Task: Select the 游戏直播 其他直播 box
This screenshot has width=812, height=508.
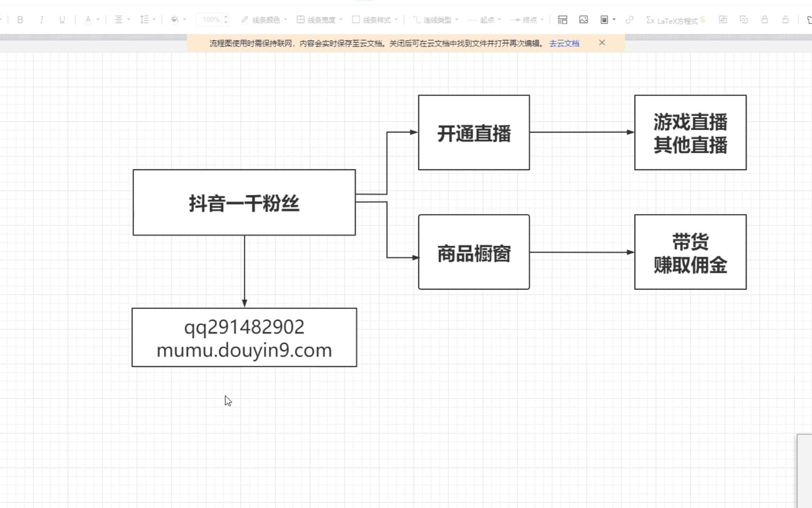Action: pos(690,132)
